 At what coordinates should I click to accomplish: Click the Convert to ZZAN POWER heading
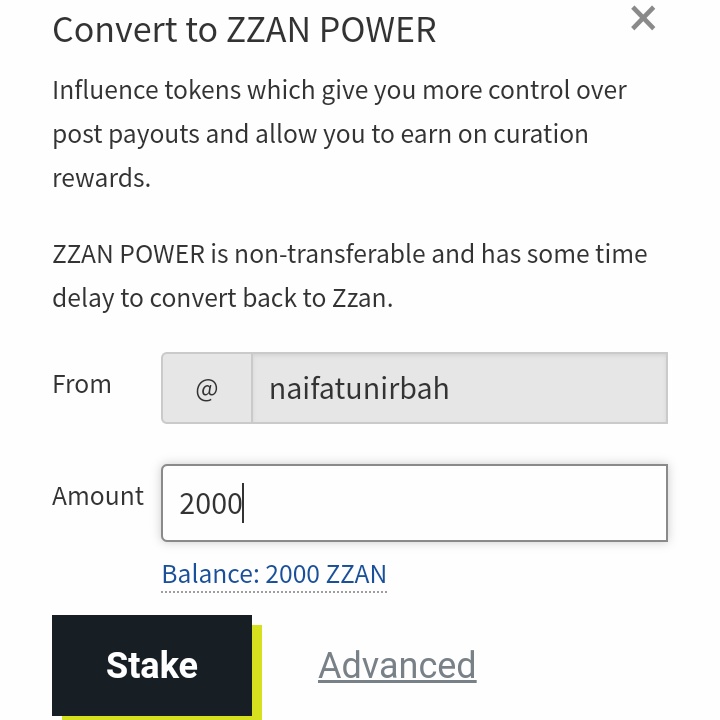244,30
